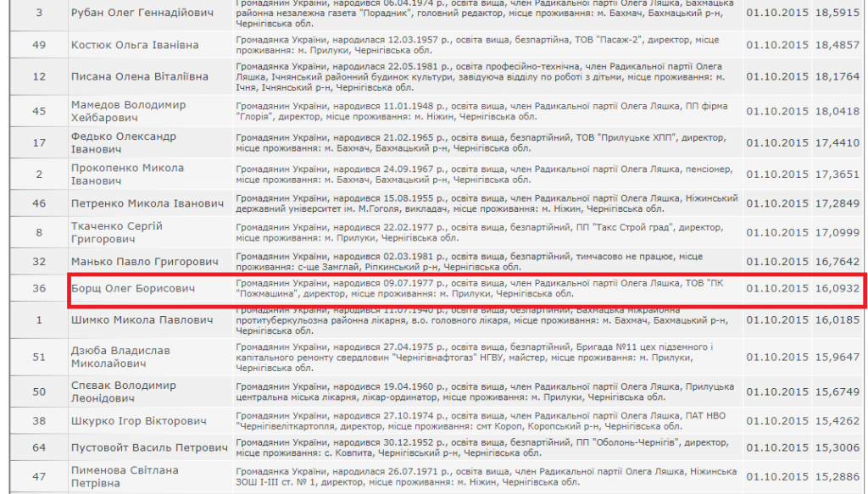Click on Петренко Микола Іванович
This screenshot has height=494, width=868.
coord(147,203)
